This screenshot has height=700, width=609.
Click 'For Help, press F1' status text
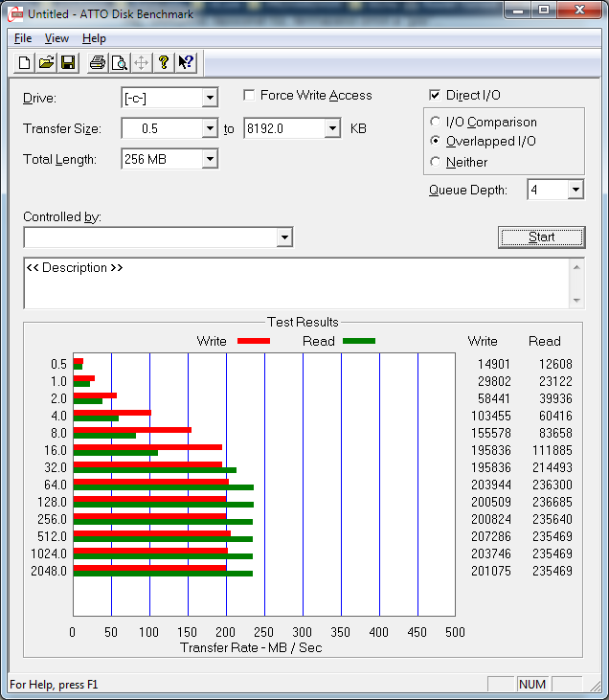54,685
